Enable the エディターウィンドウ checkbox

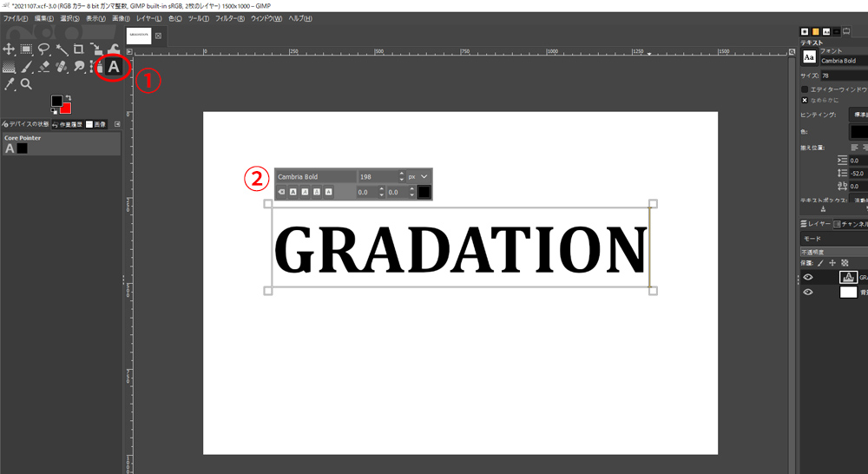click(805, 89)
